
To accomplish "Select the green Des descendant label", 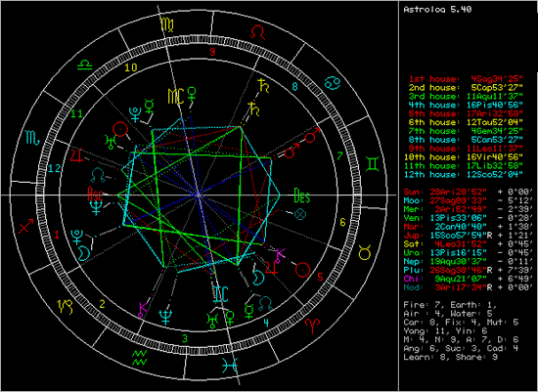I will tap(302, 196).
